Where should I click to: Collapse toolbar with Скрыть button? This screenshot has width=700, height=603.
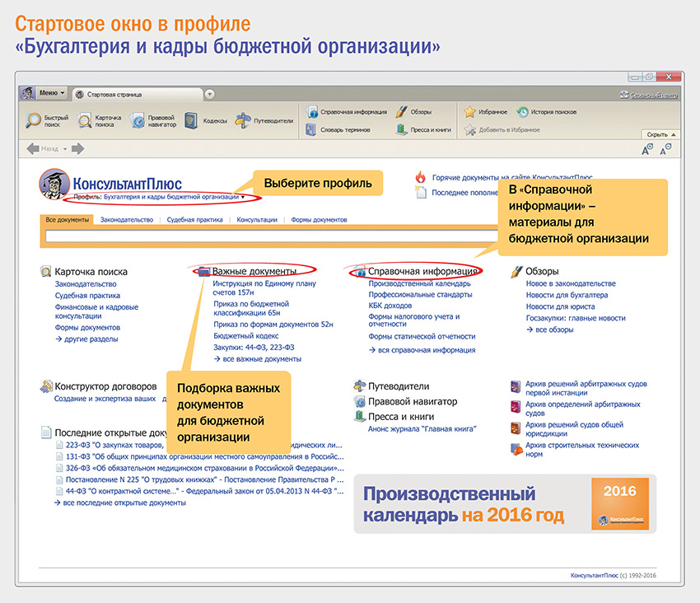tap(660, 134)
